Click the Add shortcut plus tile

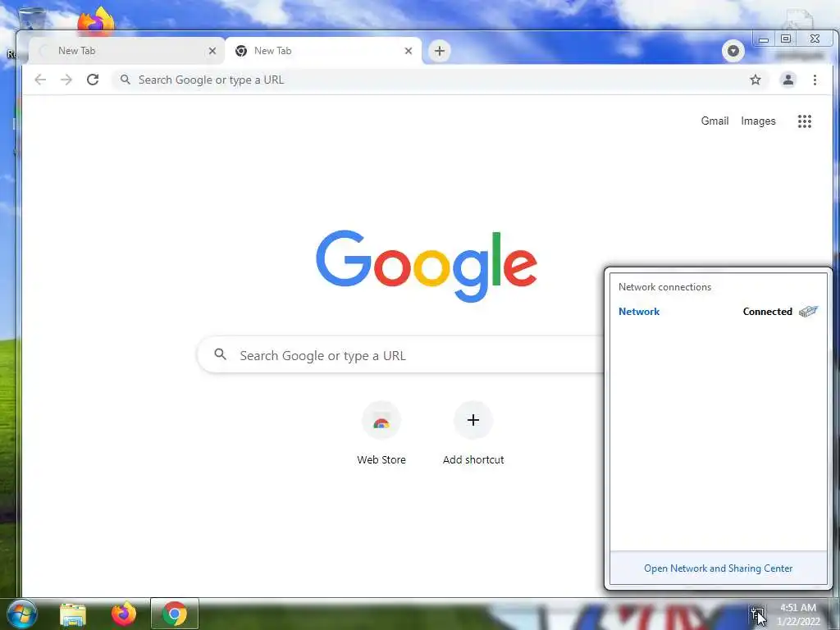473,433
